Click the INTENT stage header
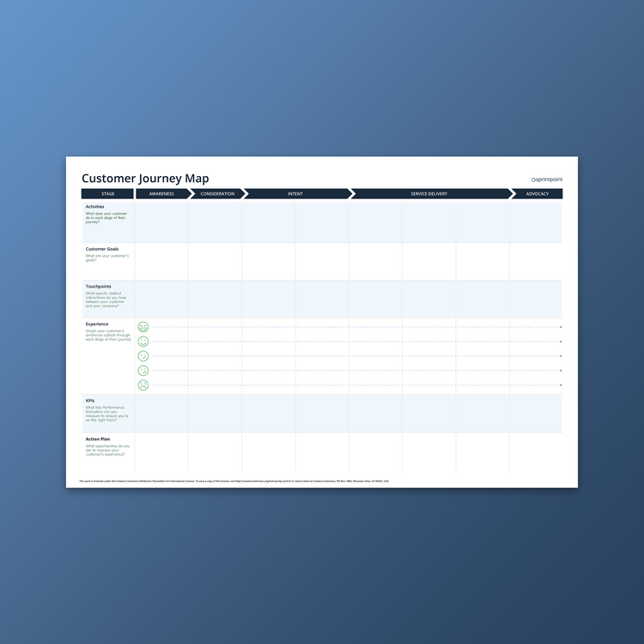This screenshot has height=644, width=644. click(295, 194)
